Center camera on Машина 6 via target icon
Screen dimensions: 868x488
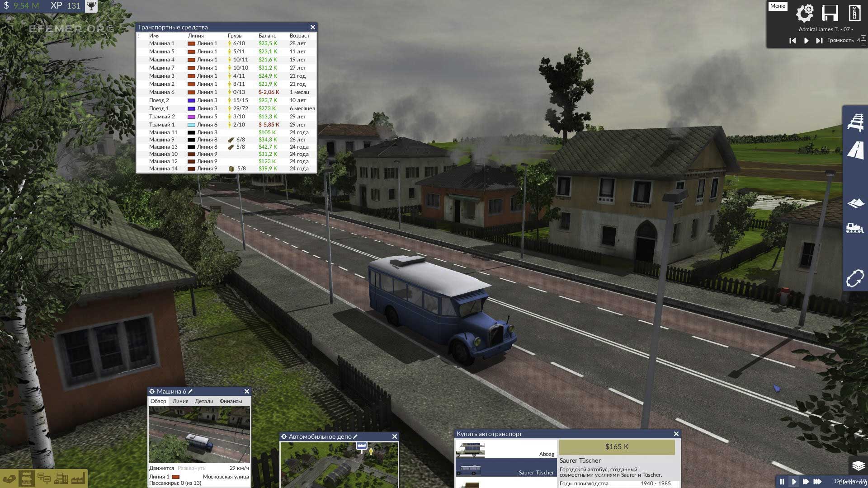pos(152,391)
